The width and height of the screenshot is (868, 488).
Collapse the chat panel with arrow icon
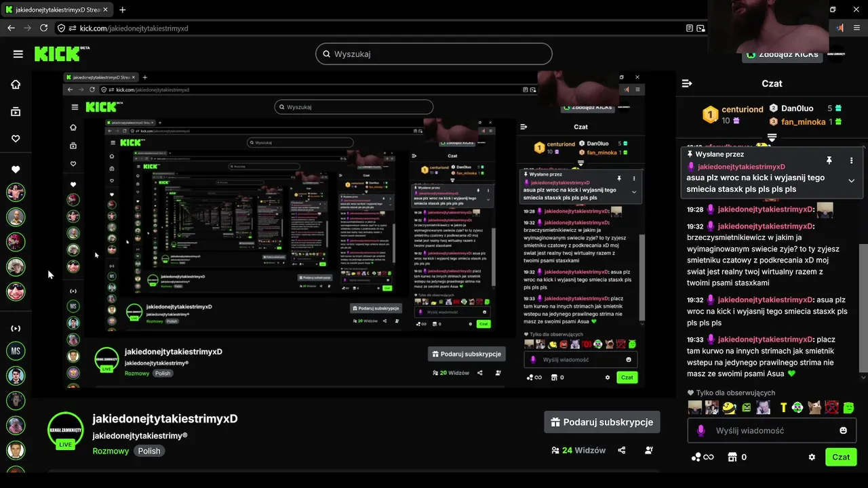click(x=687, y=83)
